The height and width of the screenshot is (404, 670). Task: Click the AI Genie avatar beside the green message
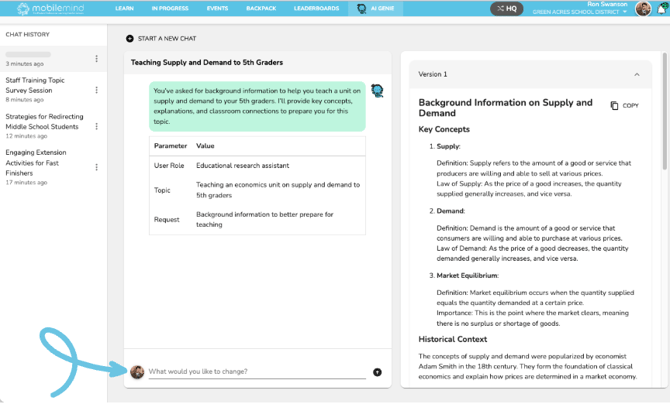click(x=377, y=91)
